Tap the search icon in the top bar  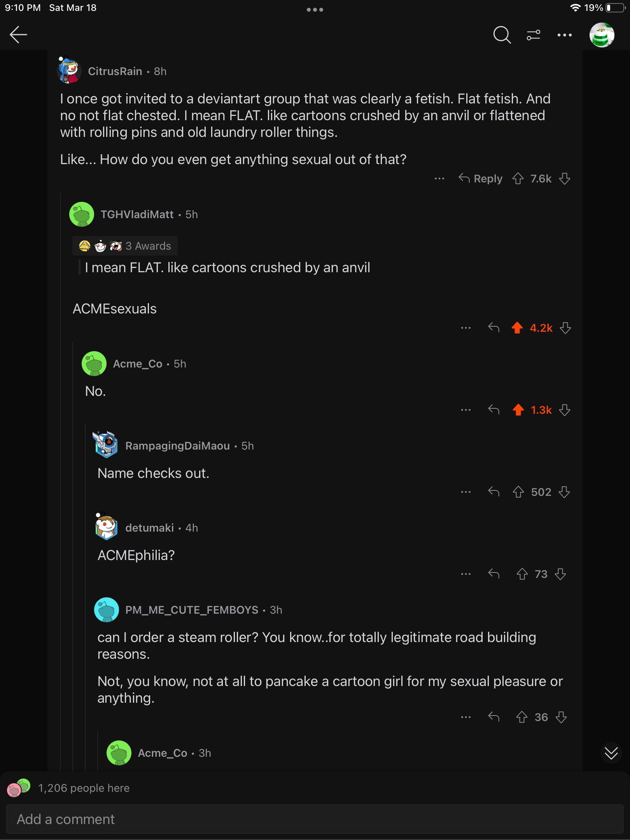coord(502,35)
